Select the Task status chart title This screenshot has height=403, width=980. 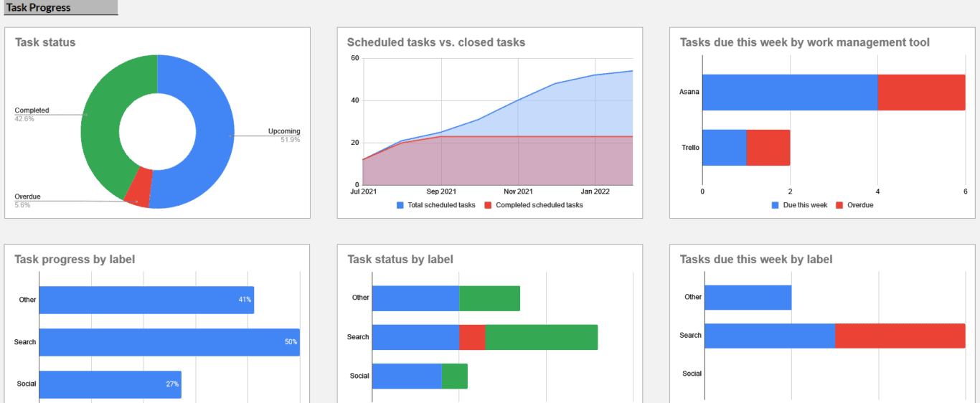(45, 42)
